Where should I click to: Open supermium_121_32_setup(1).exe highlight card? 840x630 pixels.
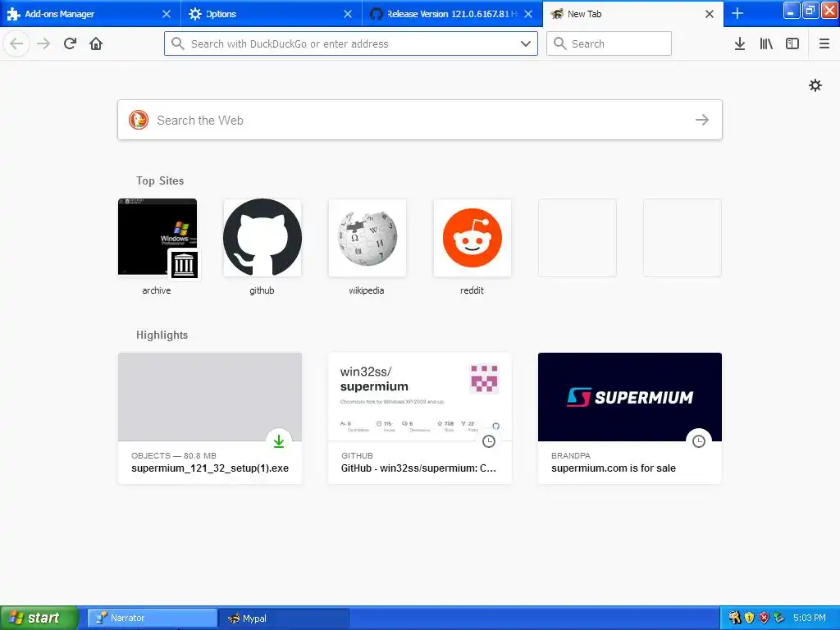click(x=210, y=418)
